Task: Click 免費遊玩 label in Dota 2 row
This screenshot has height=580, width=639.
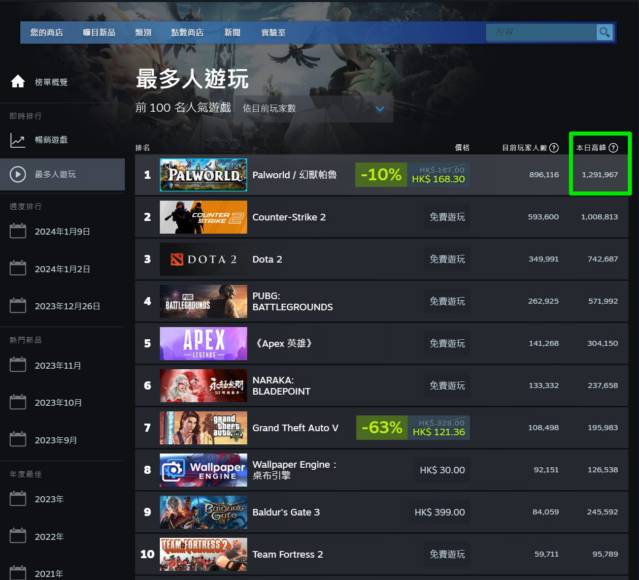Action: click(447, 259)
